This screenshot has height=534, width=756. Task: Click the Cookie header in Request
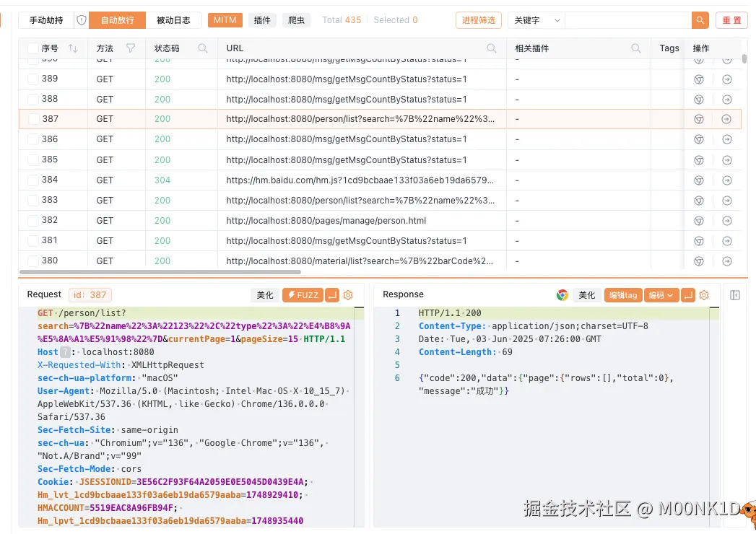coord(54,481)
